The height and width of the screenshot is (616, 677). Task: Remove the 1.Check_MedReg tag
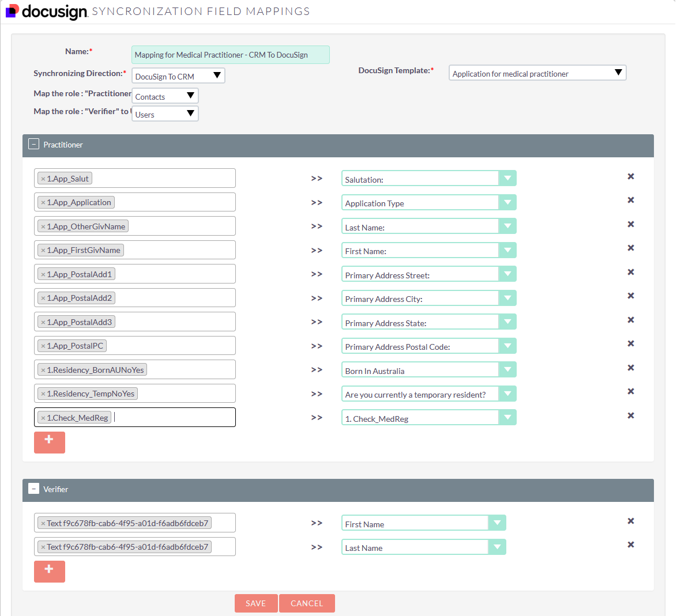click(x=43, y=418)
